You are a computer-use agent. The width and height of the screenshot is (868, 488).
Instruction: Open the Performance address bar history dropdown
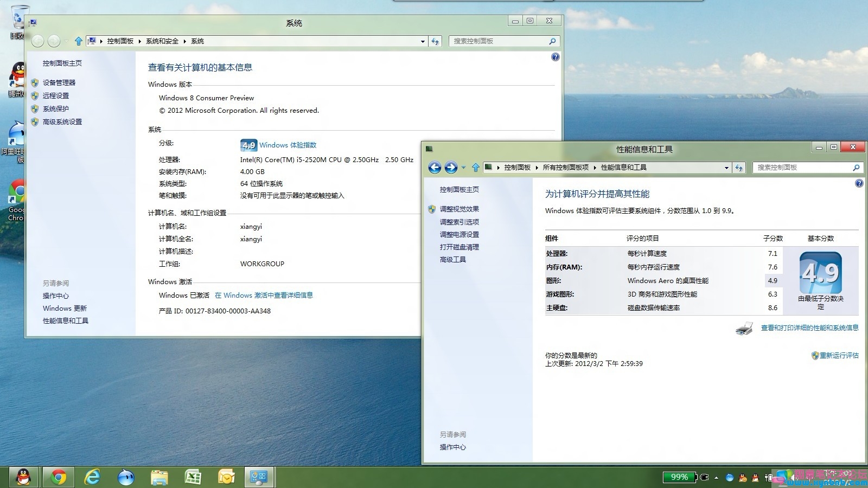pyautogui.click(x=726, y=168)
